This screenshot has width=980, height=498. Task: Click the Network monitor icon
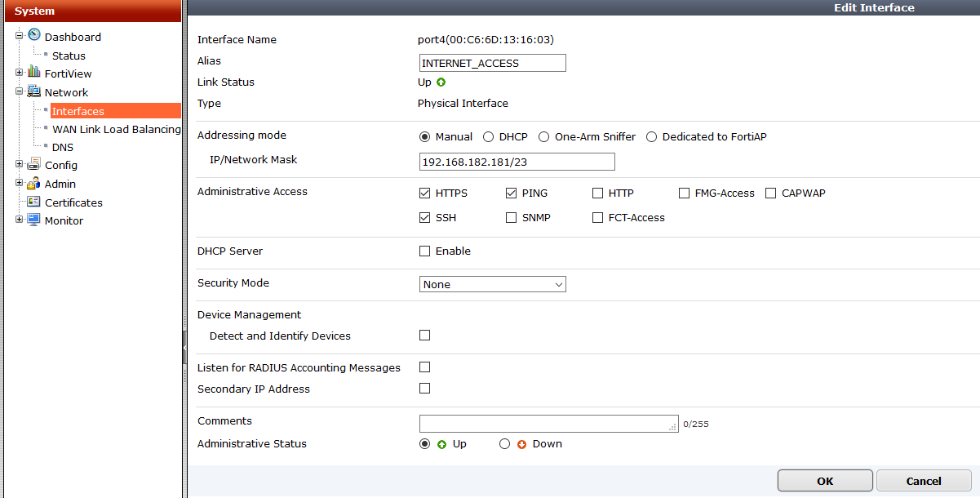(x=33, y=91)
